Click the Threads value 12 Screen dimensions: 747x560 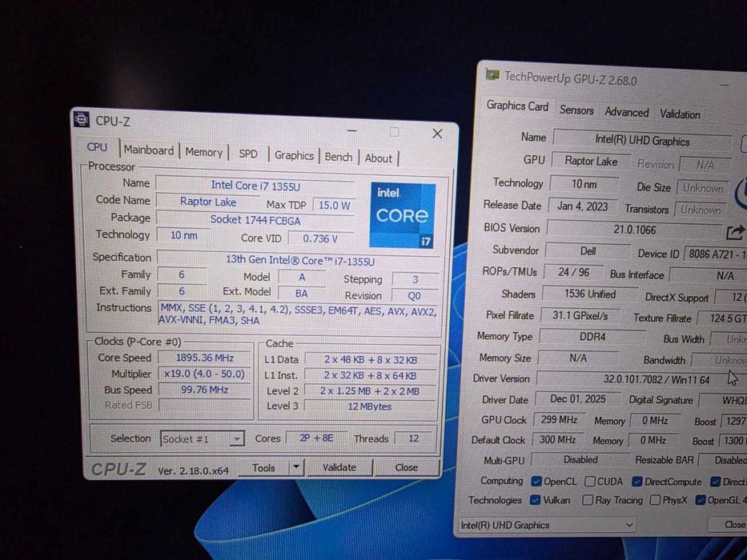413,438
